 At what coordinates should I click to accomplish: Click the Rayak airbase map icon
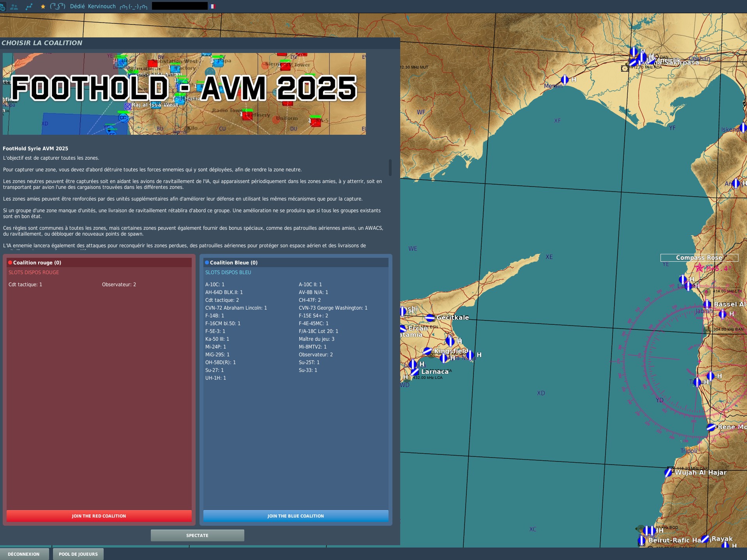click(x=705, y=539)
